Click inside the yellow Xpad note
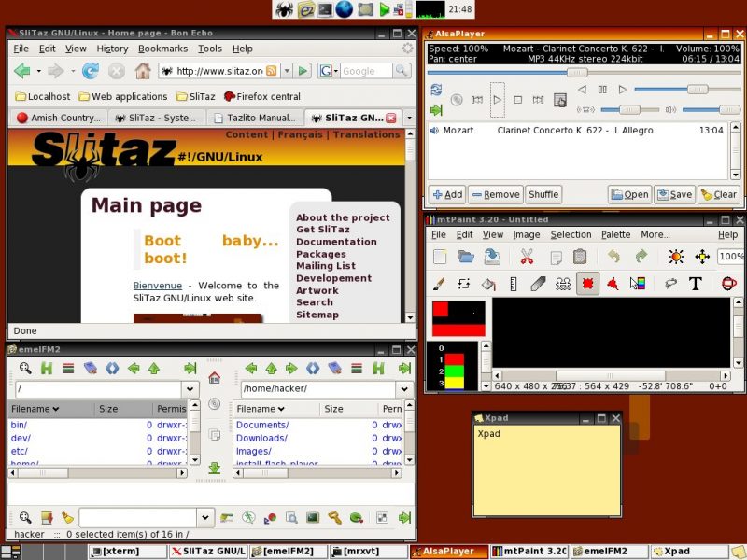Viewport: 747px width, 560px height. click(x=547, y=469)
